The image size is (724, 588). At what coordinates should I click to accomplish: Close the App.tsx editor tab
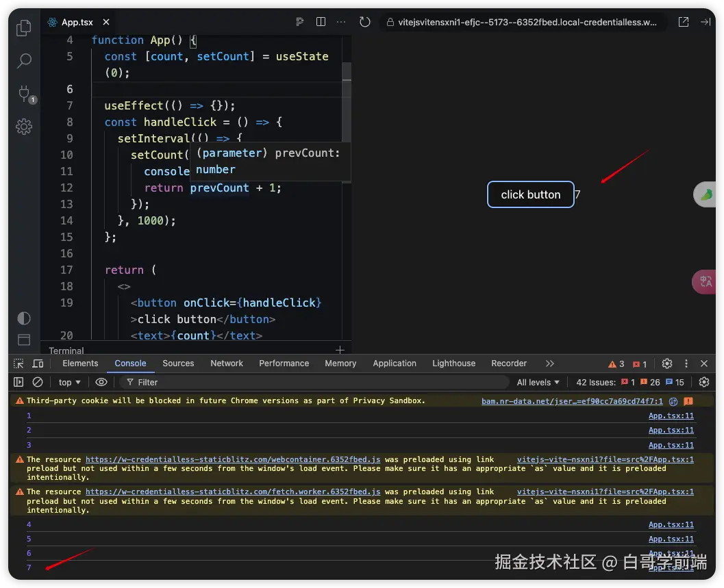[x=106, y=22]
